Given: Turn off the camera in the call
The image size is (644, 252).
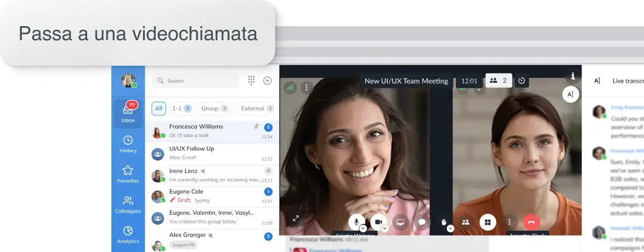Looking at the screenshot, I should (x=378, y=222).
